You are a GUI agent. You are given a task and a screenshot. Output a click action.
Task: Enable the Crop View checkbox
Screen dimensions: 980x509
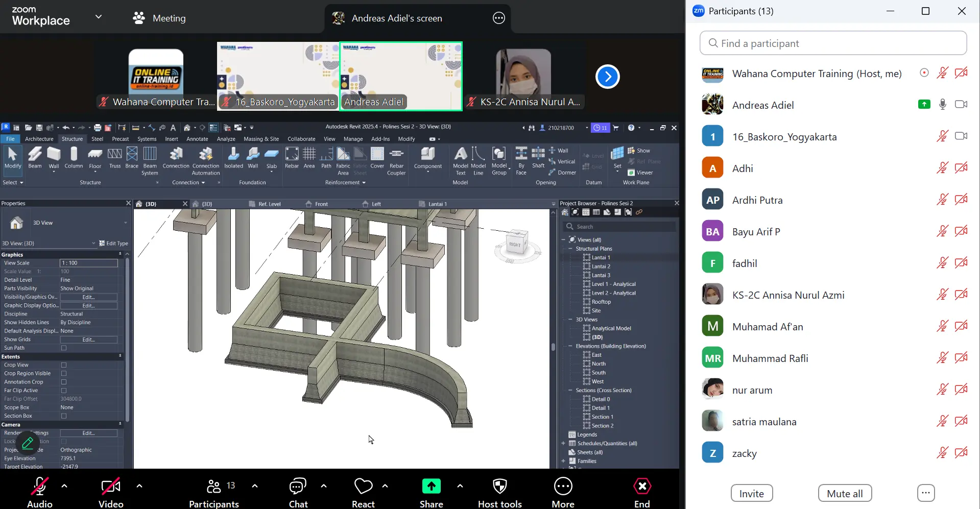[64, 365]
